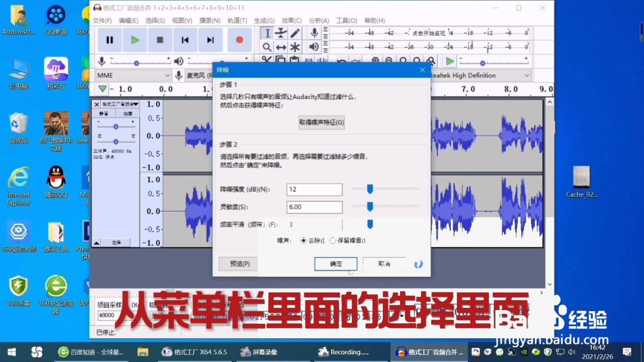This screenshot has height=362, width=644.
Task: Switch to 格式工厂 X64 5.6.5 taskbar item
Action: click(x=194, y=352)
